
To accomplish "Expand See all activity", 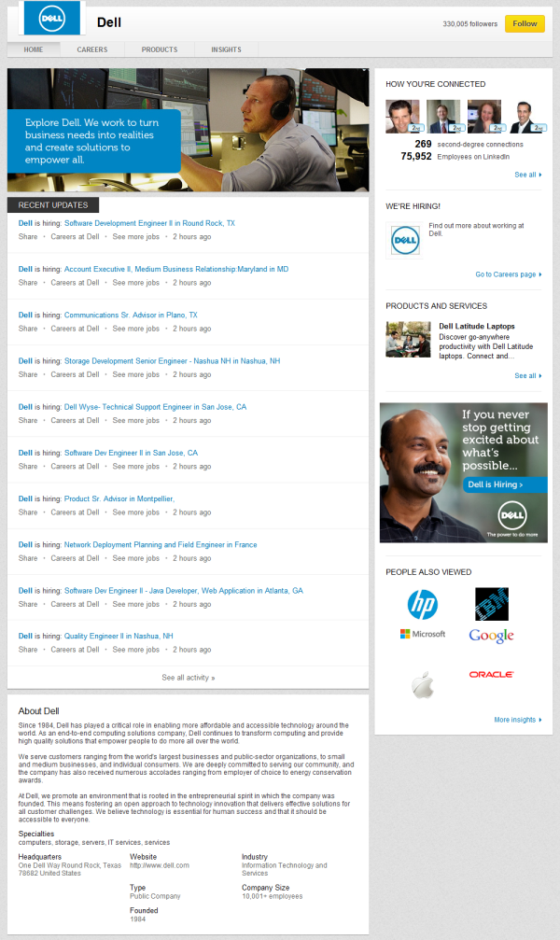I will 188,678.
